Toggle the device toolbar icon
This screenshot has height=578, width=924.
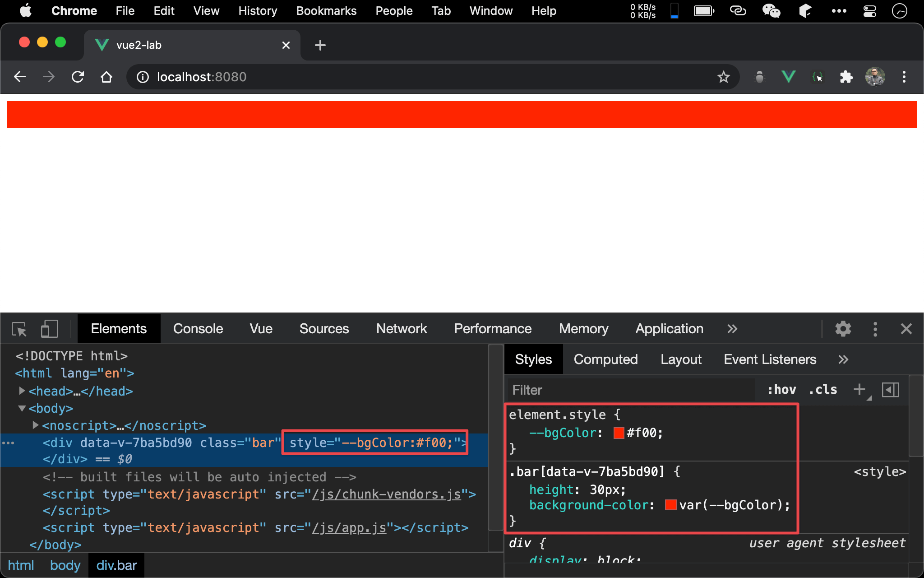[49, 329]
